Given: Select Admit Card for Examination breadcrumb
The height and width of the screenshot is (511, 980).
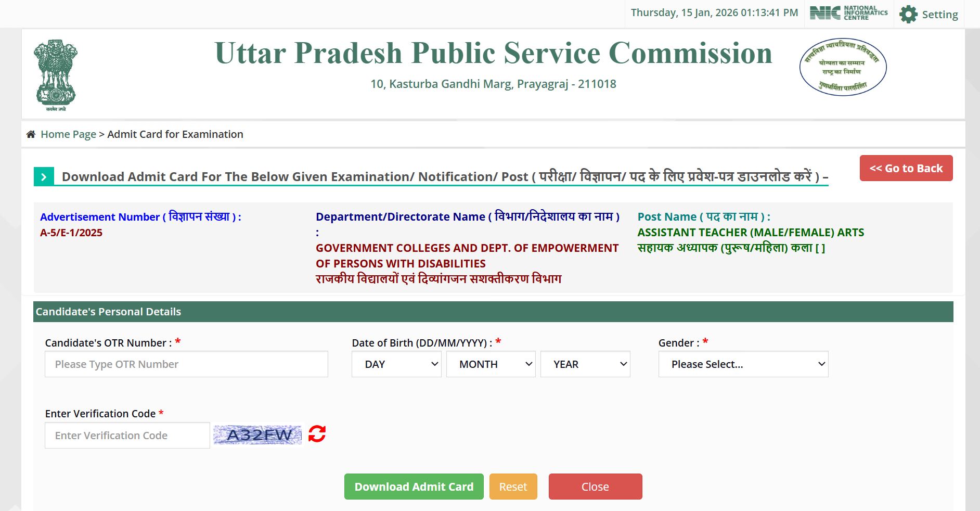Looking at the screenshot, I should (175, 134).
